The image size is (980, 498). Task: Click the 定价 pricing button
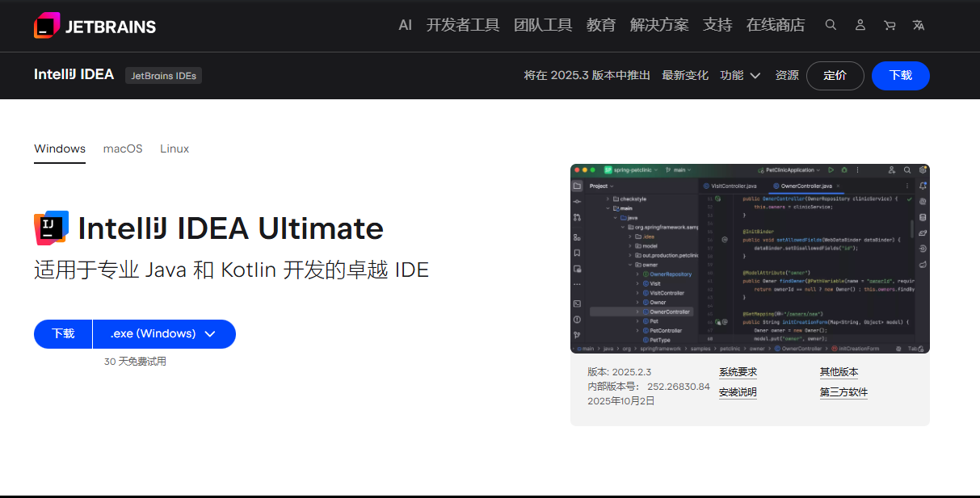(x=835, y=76)
